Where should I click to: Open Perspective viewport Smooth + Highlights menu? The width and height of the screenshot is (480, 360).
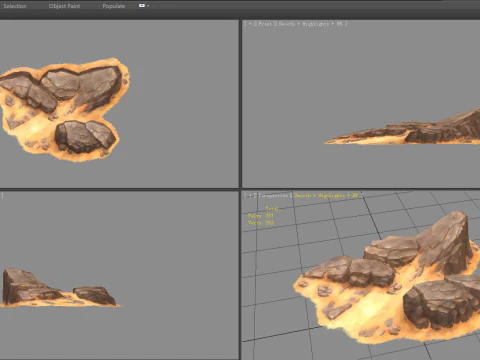(x=326, y=196)
